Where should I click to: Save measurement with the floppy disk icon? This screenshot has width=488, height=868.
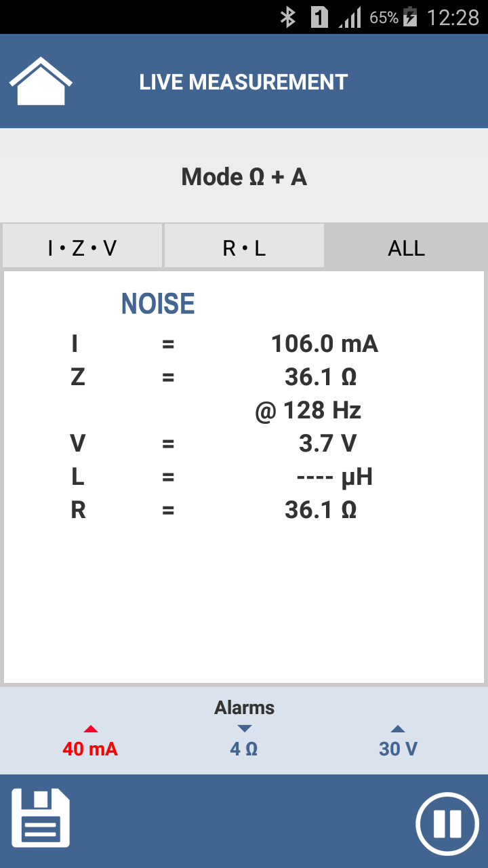click(x=41, y=818)
